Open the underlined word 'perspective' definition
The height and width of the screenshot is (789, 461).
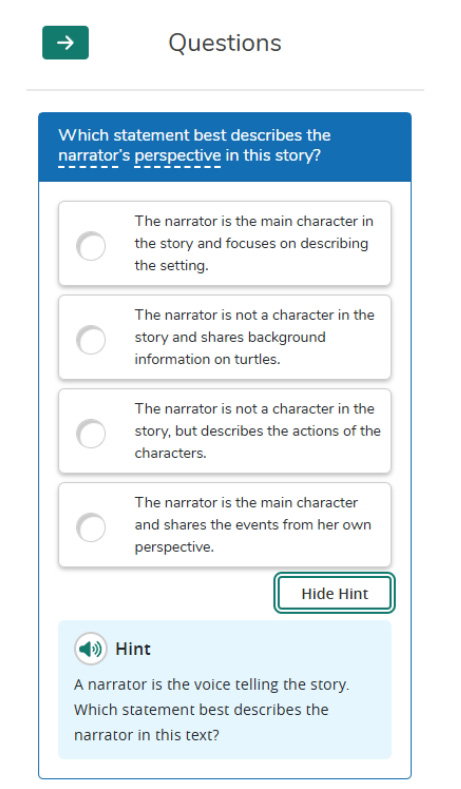click(x=178, y=155)
